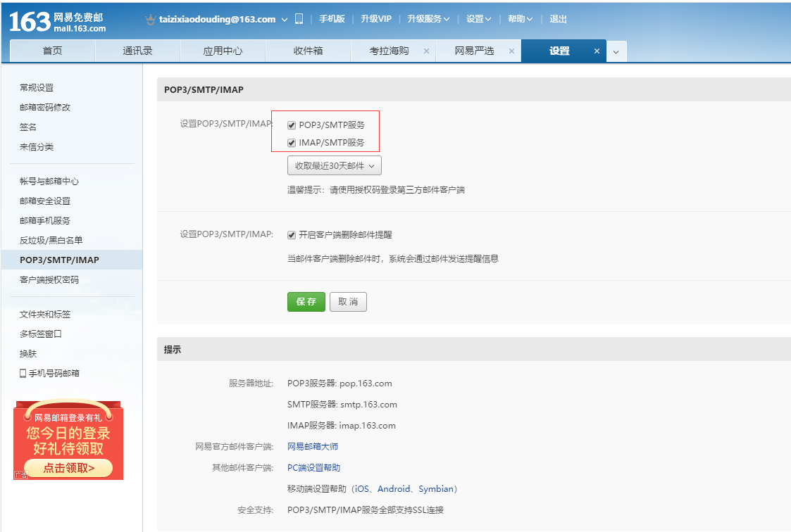This screenshot has width=791, height=532.
Task: Click 点击领取 on the ad banner
Action: [x=68, y=468]
